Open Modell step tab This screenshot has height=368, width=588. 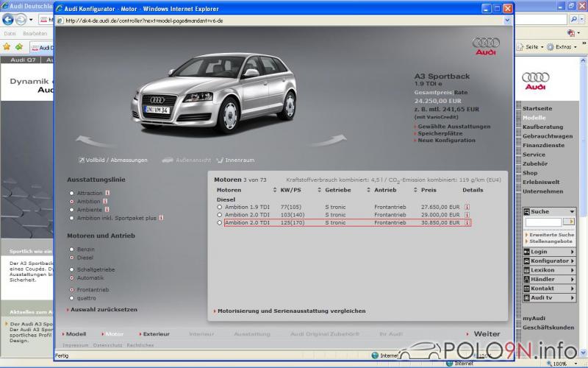[x=75, y=334]
